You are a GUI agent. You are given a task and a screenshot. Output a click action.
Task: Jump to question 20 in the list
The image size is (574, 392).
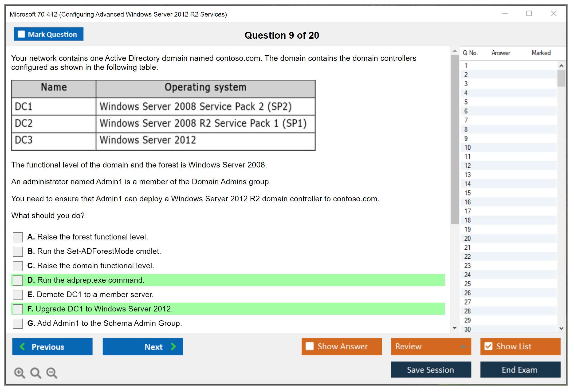(467, 238)
